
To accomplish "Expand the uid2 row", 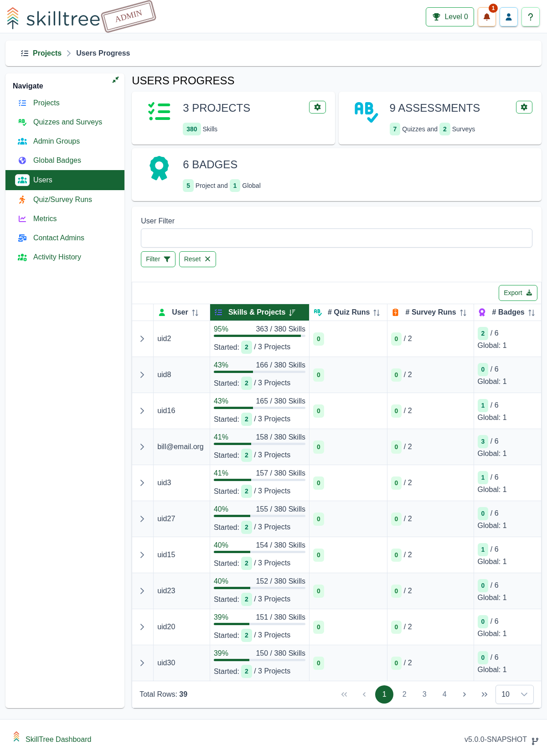I will tap(142, 339).
